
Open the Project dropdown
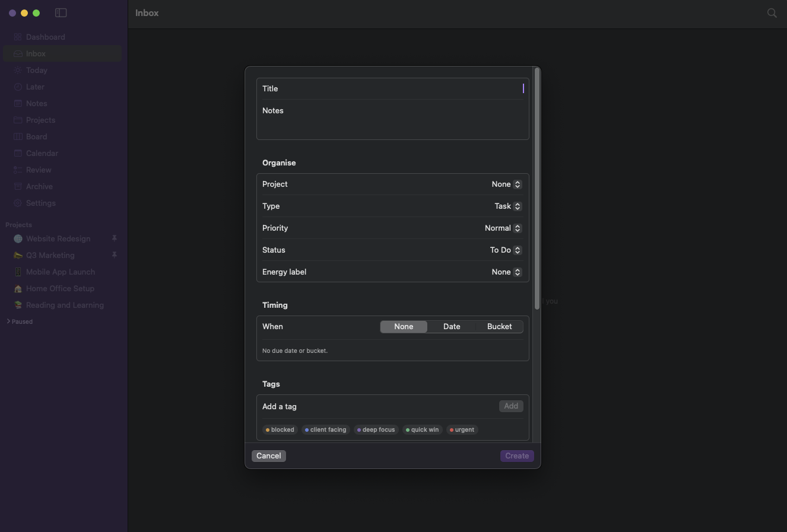click(506, 184)
